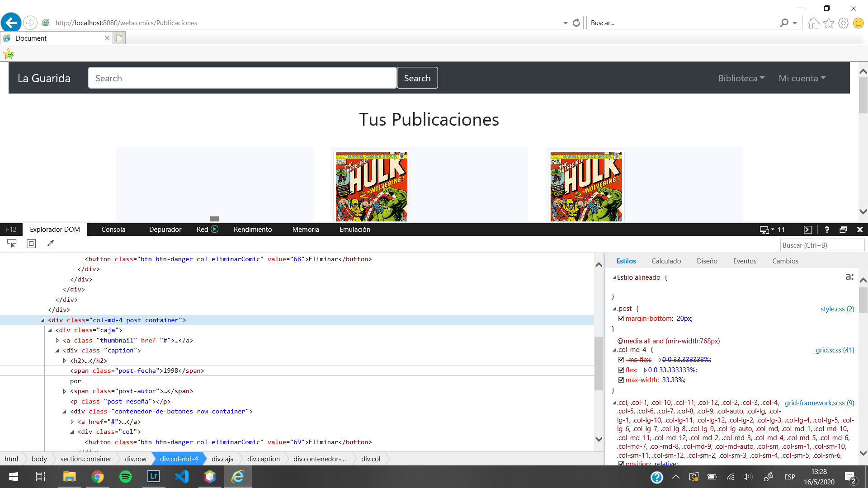The width and height of the screenshot is (868, 488).
Task: Switch to the Depurador tab
Action: tap(165, 230)
